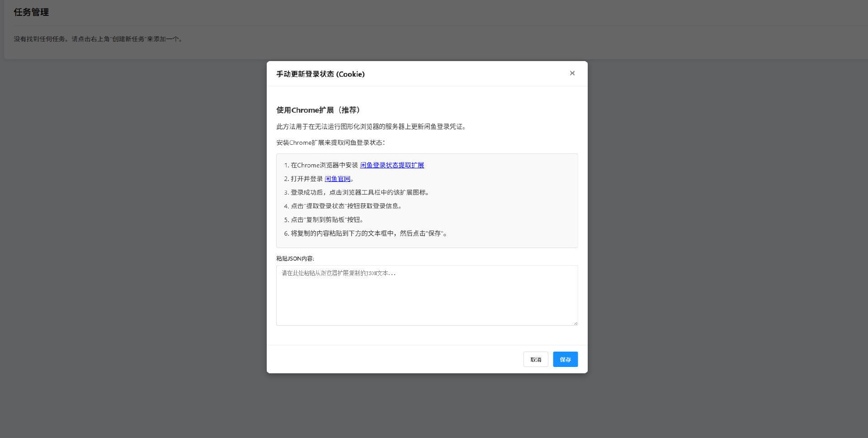The image size is (868, 438).
Task: Open the 闲鱼官网 link
Action: [337, 179]
